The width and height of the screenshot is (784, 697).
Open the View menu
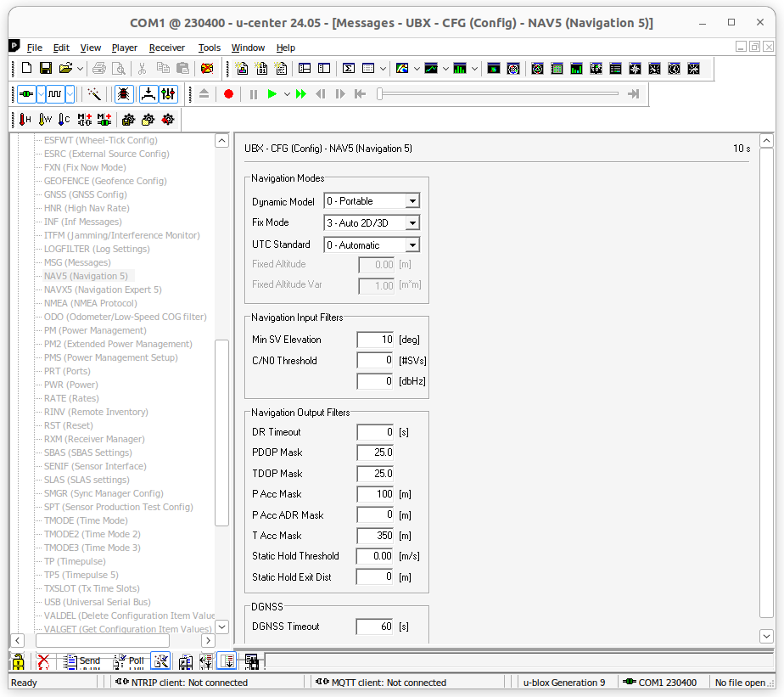91,48
